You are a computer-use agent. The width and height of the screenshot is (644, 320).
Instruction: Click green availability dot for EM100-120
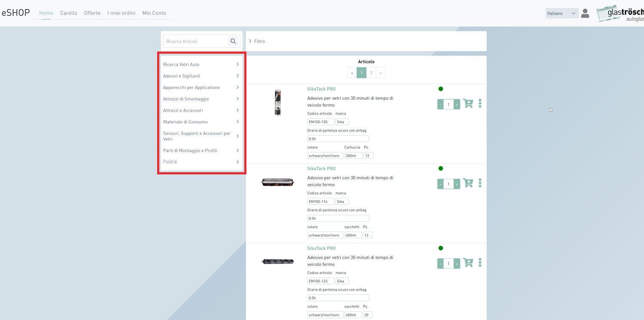coord(440,89)
